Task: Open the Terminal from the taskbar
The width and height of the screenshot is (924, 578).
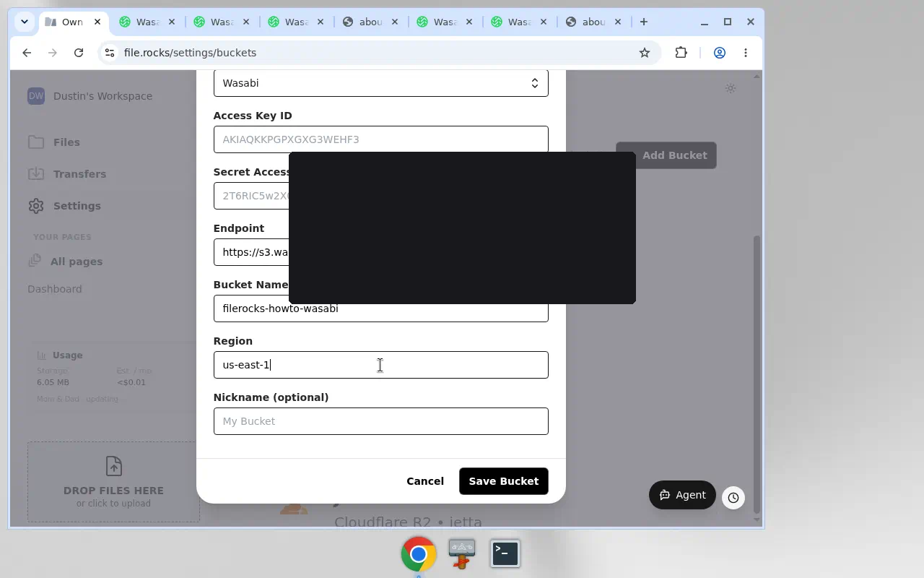Action: (505, 554)
